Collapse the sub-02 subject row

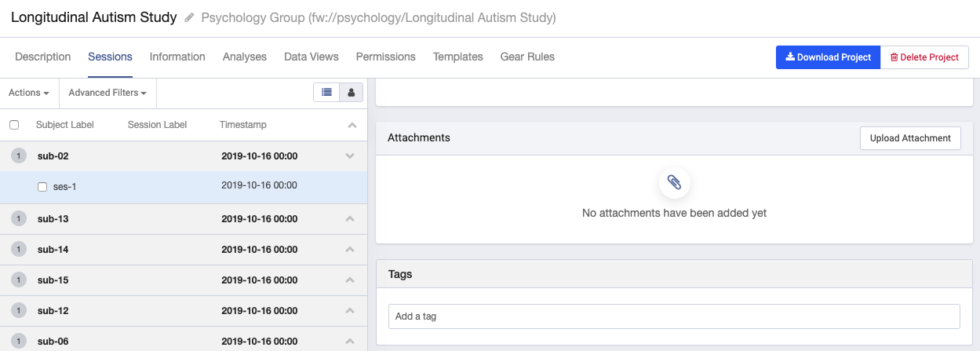(x=351, y=156)
